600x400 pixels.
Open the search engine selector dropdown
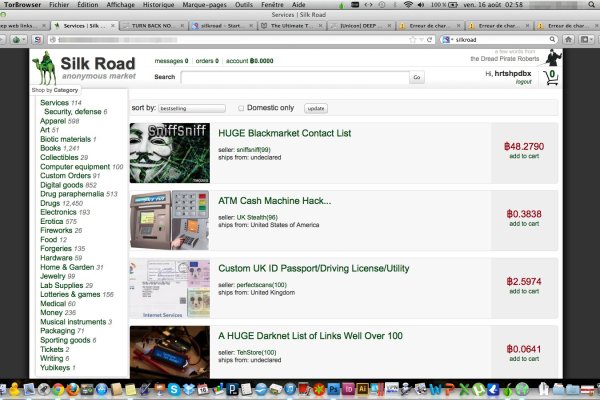pos(447,39)
